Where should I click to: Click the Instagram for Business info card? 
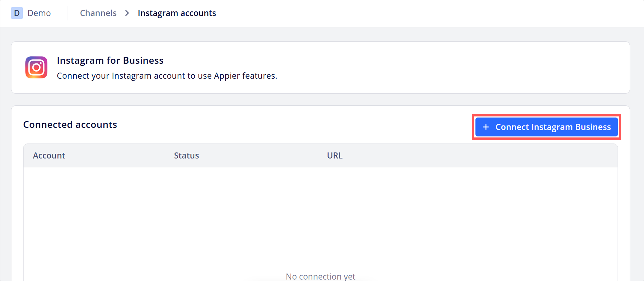[x=321, y=67]
